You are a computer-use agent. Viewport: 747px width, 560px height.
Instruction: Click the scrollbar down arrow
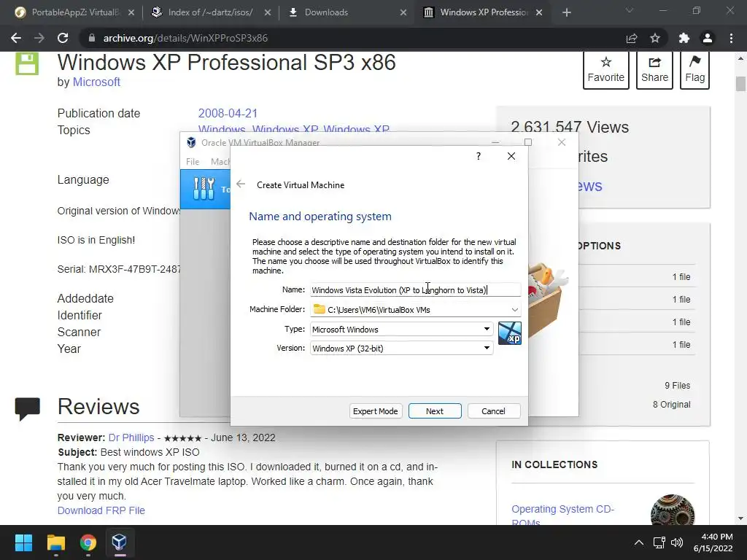coord(740,518)
